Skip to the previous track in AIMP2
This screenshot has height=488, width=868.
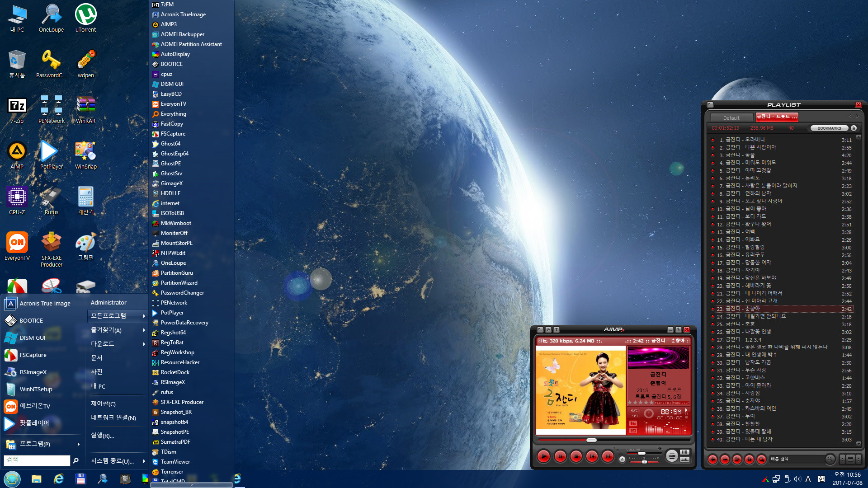pyautogui.click(x=592, y=456)
